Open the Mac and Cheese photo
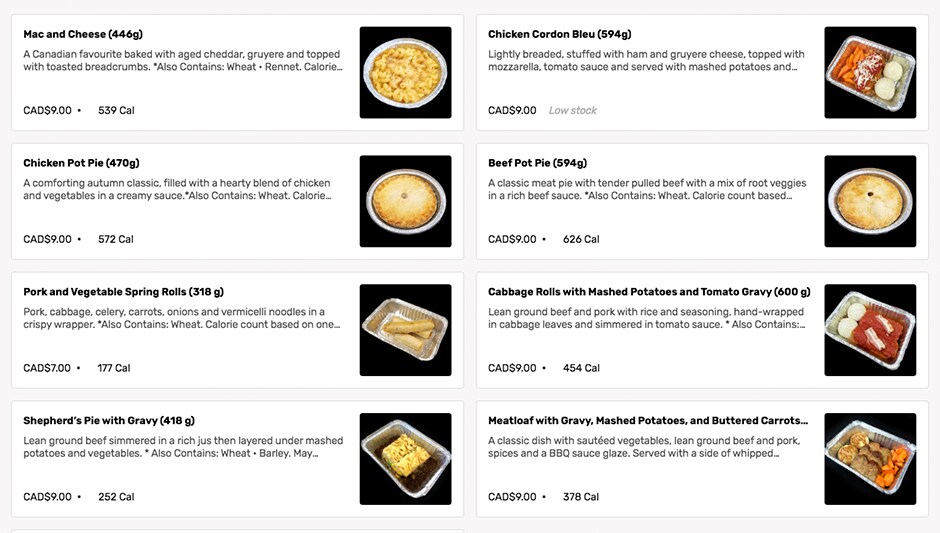This screenshot has height=533, width=940. click(x=405, y=73)
